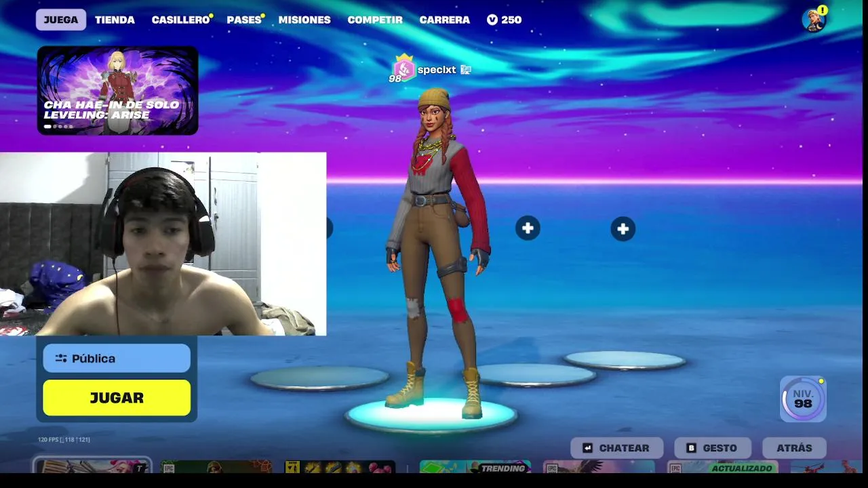Open the profile avatar menu
This screenshot has height=488, width=868.
814,20
